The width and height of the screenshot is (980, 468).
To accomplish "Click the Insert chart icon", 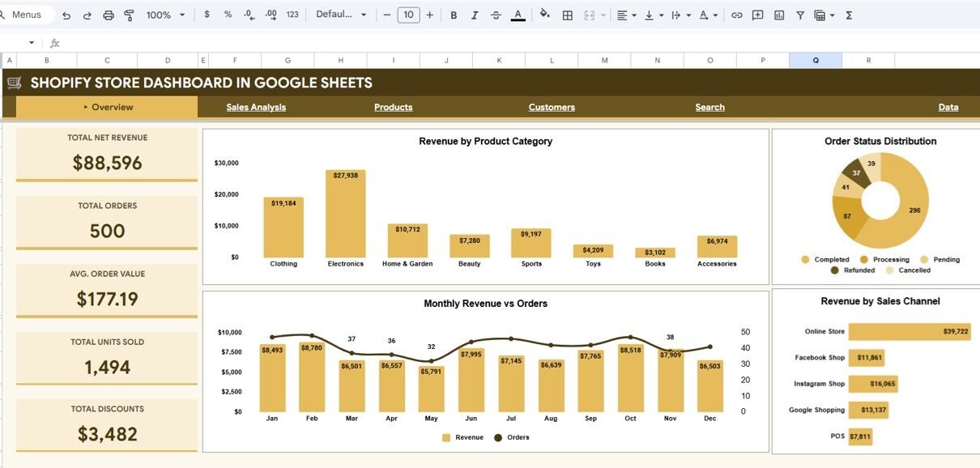I will 779,15.
